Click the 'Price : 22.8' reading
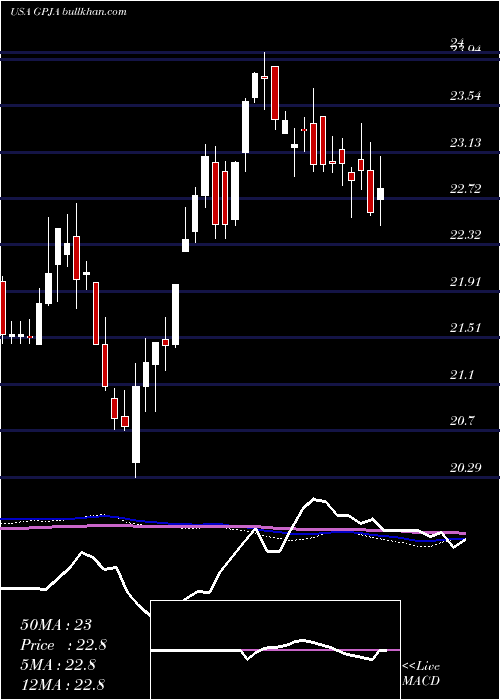500x700 pixels. 63,645
